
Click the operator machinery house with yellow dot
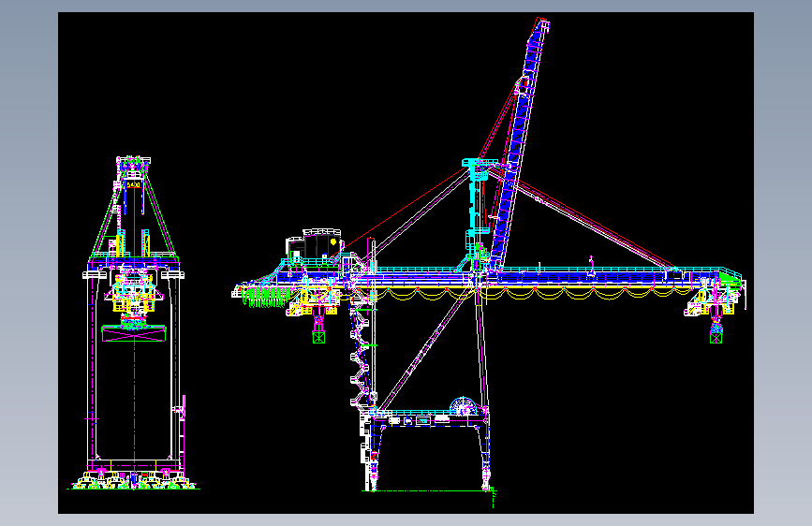click(x=316, y=244)
